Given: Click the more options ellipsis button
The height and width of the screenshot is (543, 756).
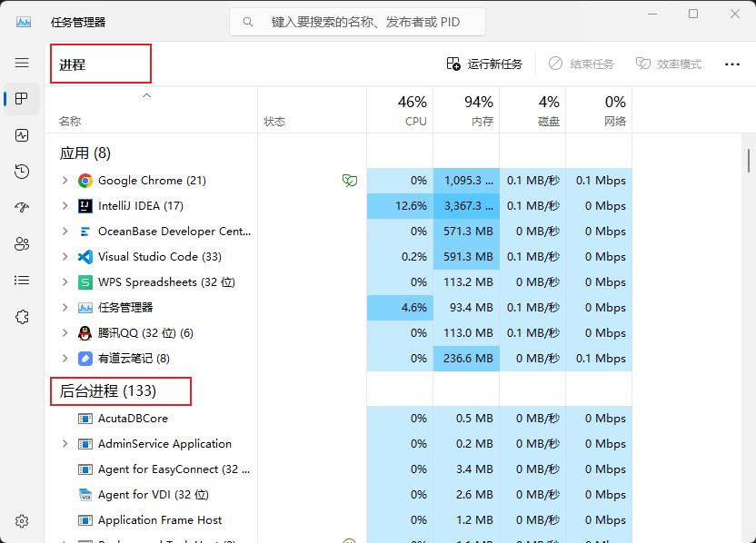Looking at the screenshot, I should click(x=731, y=64).
